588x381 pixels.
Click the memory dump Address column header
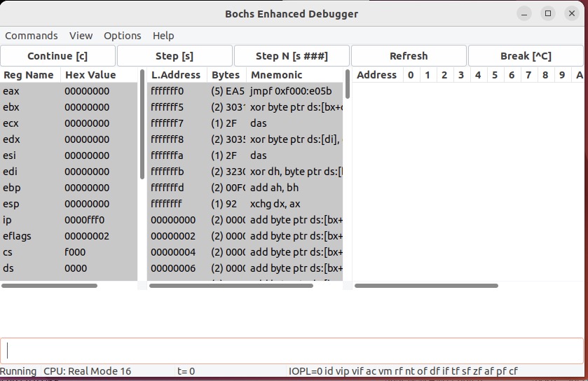pos(377,75)
